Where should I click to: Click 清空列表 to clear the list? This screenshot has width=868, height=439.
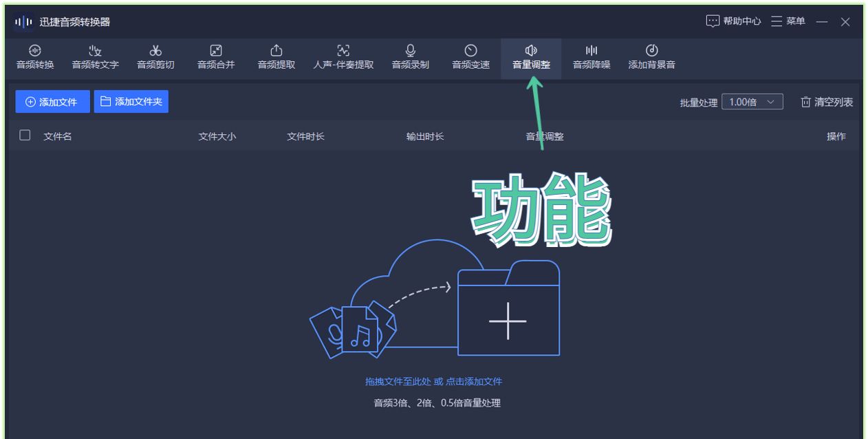click(827, 102)
